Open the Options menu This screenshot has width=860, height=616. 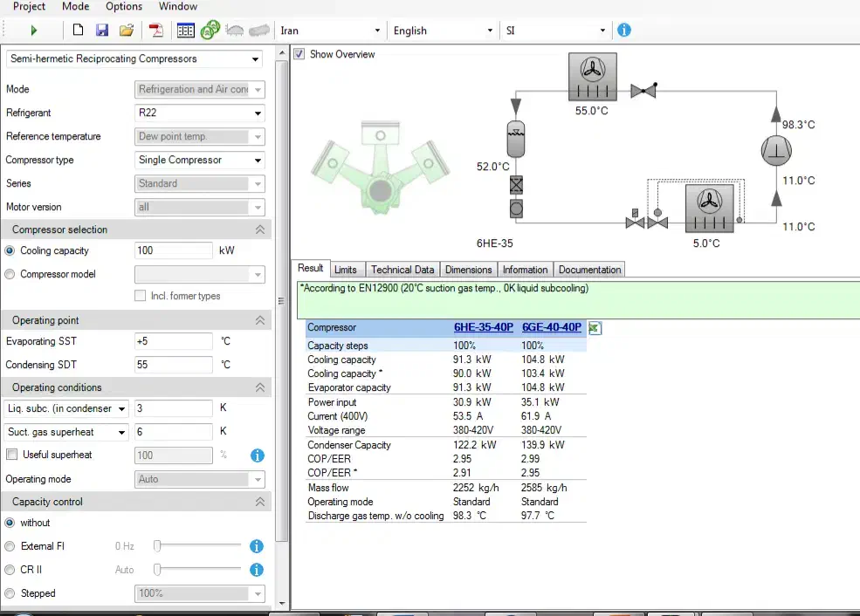(123, 6)
